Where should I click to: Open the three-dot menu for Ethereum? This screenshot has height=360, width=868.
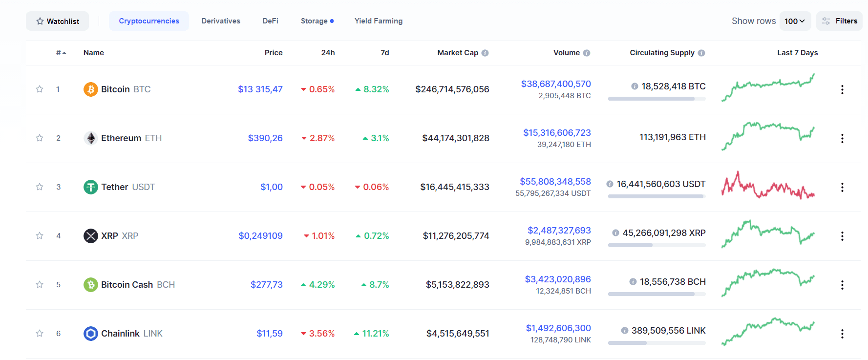point(842,138)
